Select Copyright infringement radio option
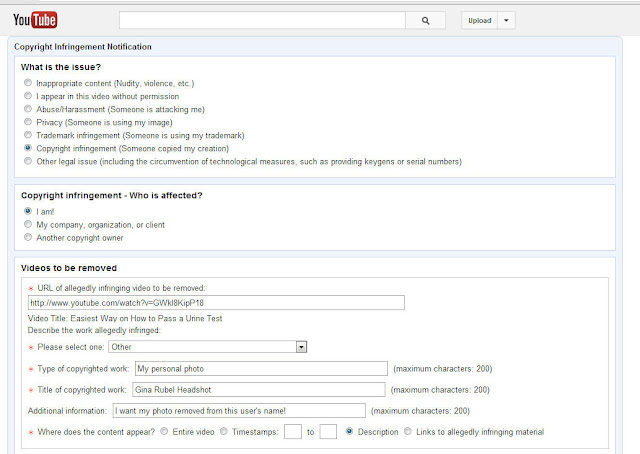Viewport: 640px width, 454px height. 28,148
